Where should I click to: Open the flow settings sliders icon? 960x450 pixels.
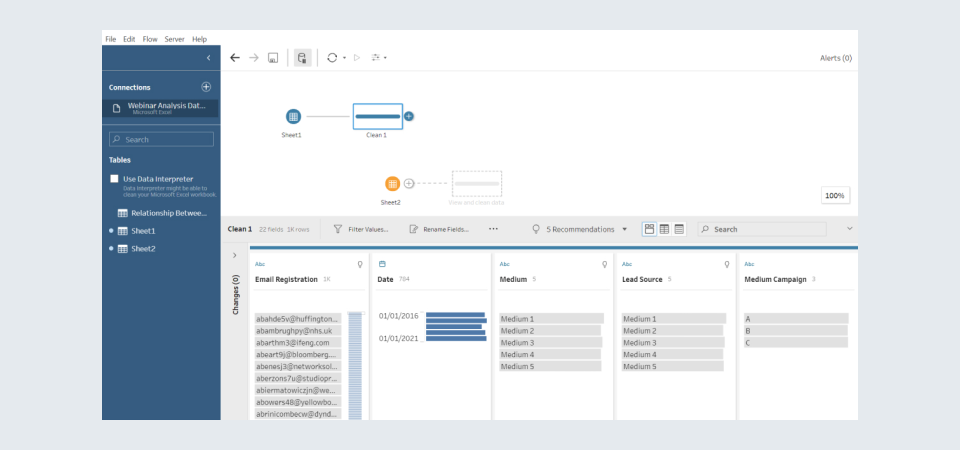(x=376, y=58)
